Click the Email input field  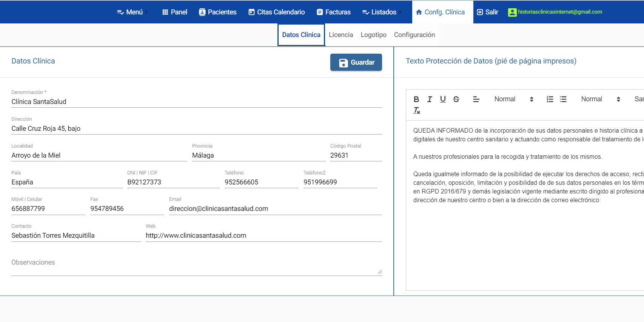(276, 209)
